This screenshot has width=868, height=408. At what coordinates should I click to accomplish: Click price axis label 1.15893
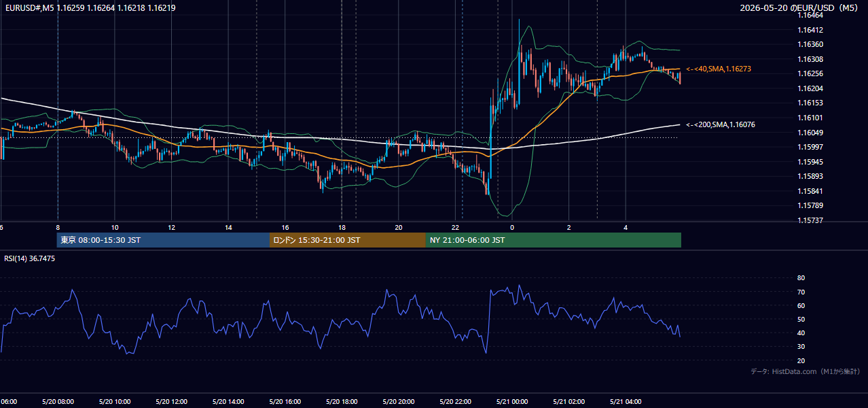[x=810, y=177]
